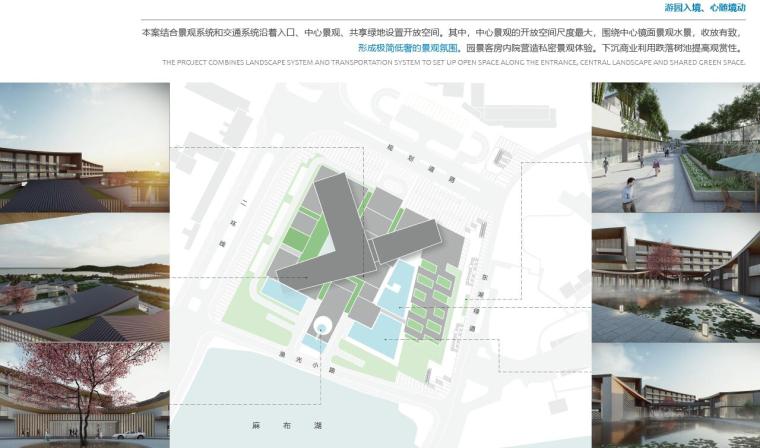The width and height of the screenshot is (760, 448).
Task: Open the middle-right courtyard water rendering
Action: click(675, 276)
